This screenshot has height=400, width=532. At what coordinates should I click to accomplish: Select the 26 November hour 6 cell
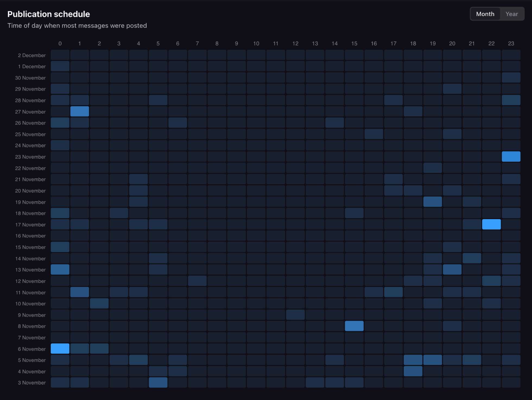click(178, 123)
